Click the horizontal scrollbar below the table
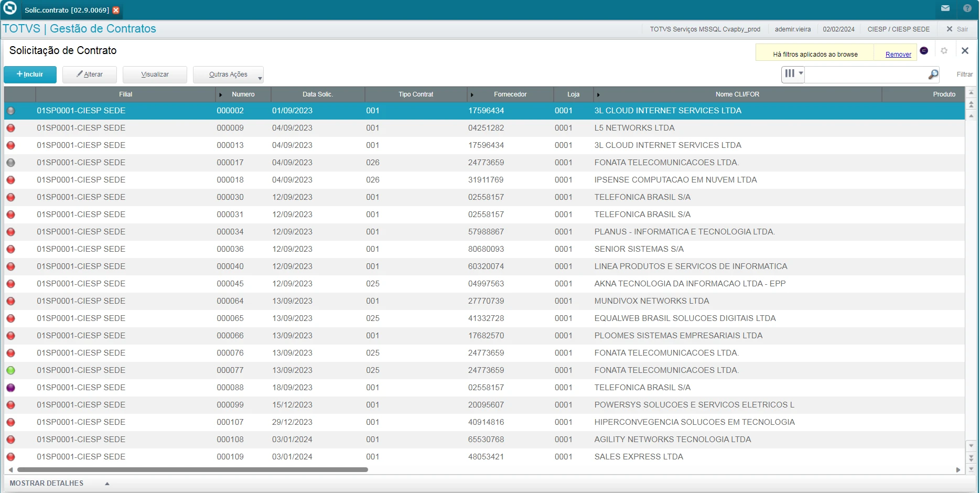Viewport: 980px width, 493px height. pyautogui.click(x=192, y=470)
